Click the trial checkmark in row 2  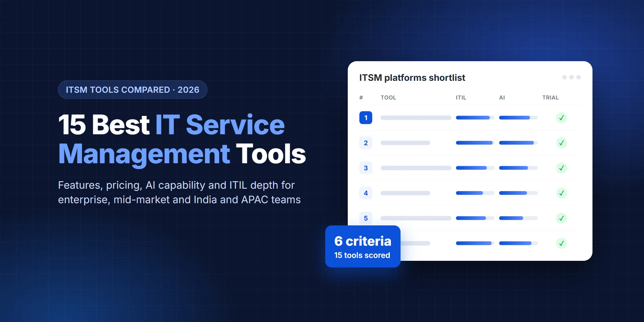pos(562,143)
